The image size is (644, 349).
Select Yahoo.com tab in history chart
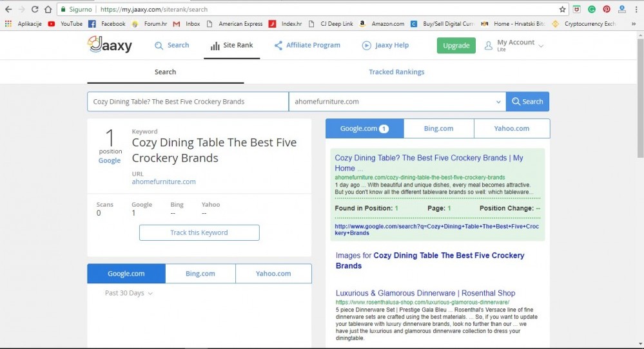[273, 274]
